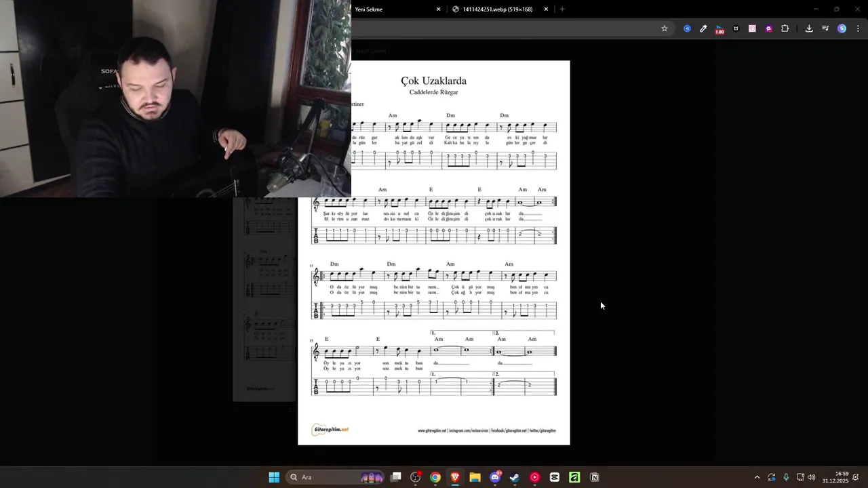Switch to Brave browser in taskbar
Viewport: 868px width, 488px height.
455,477
